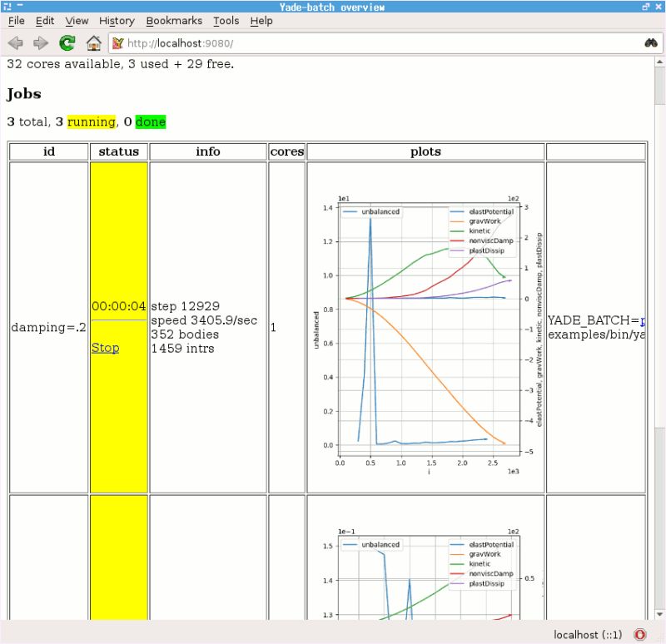Click the scrollbar down arrow
Screen dimensions: 666x644
[659, 614]
